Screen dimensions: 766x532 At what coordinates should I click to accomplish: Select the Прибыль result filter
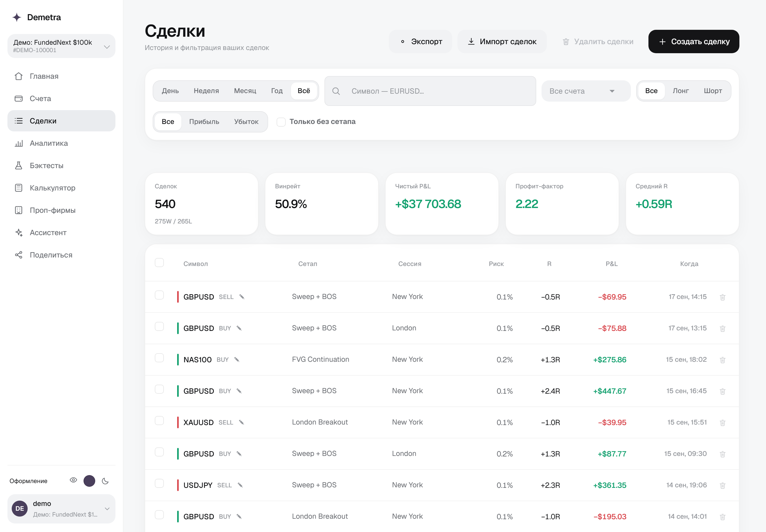204,122
